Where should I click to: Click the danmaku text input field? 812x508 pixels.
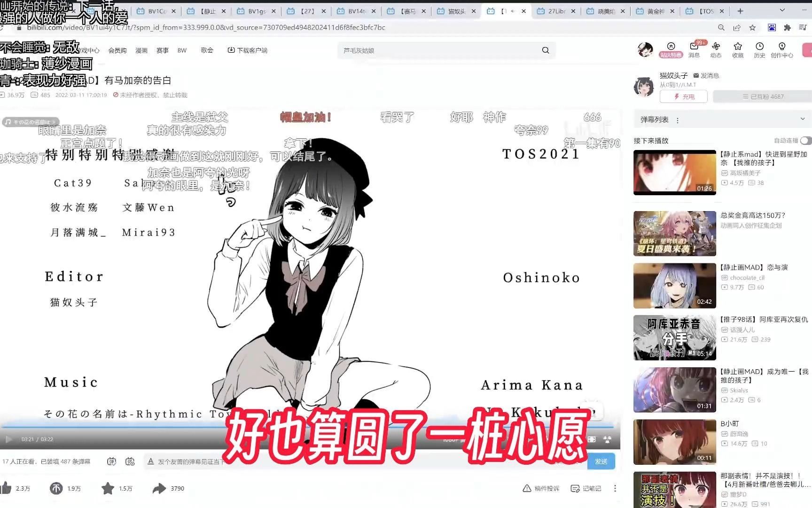(x=367, y=461)
